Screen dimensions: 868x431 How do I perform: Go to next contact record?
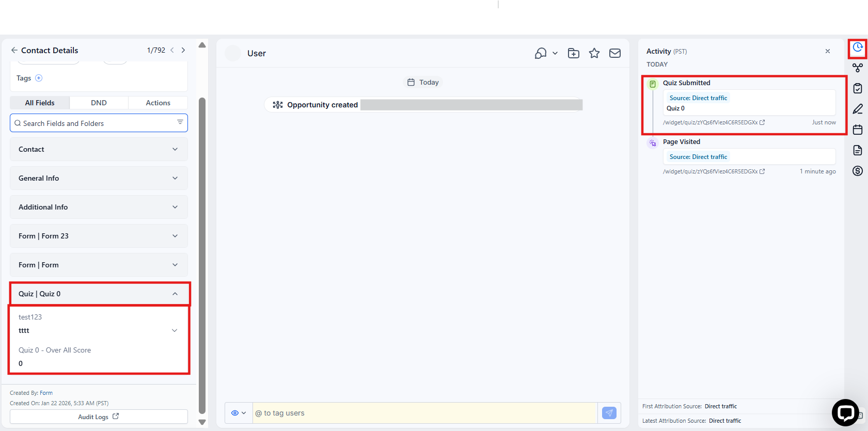point(183,50)
